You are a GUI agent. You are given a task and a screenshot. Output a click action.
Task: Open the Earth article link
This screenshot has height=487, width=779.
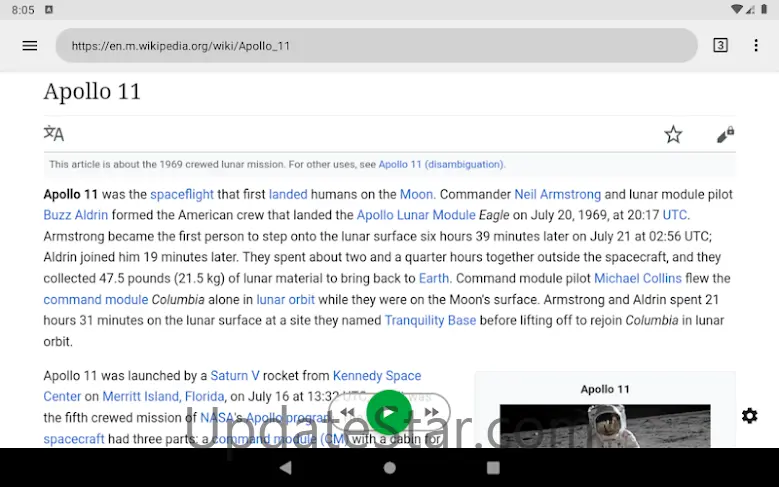(x=434, y=278)
